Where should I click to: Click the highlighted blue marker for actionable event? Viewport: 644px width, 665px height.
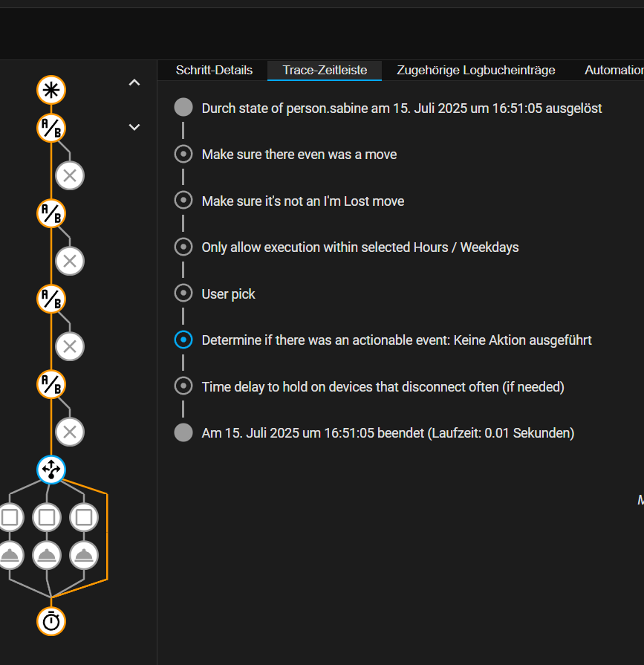coord(183,340)
